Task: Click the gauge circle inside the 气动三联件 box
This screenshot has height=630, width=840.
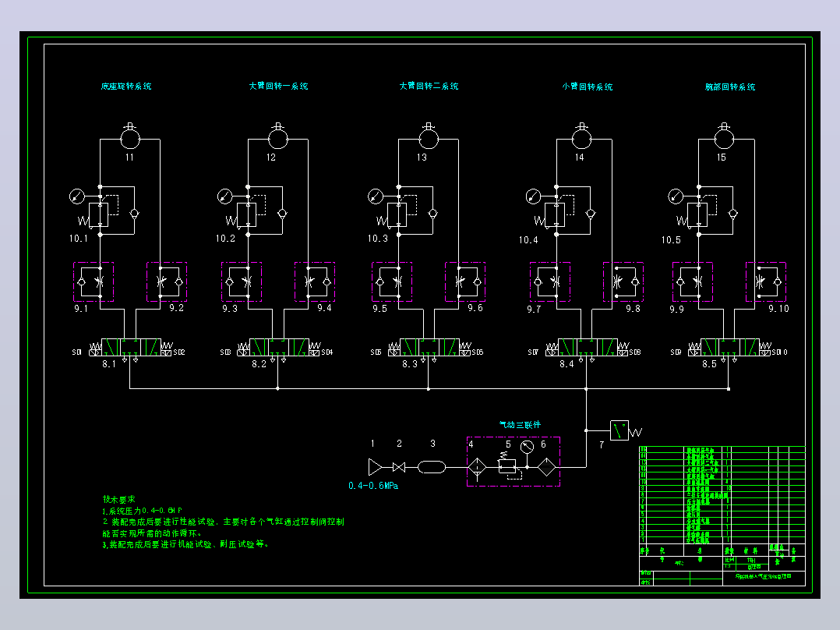Action: [x=527, y=447]
